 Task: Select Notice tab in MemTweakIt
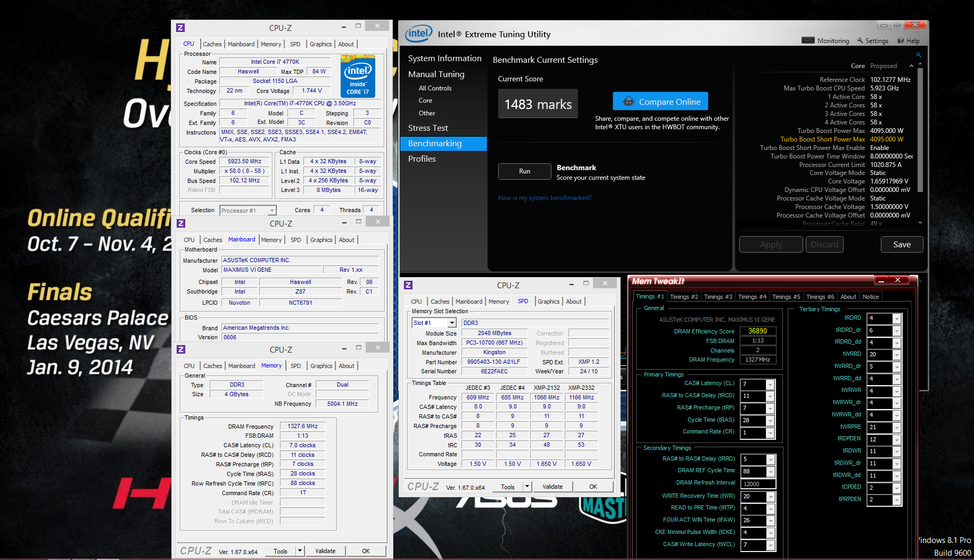(x=871, y=297)
